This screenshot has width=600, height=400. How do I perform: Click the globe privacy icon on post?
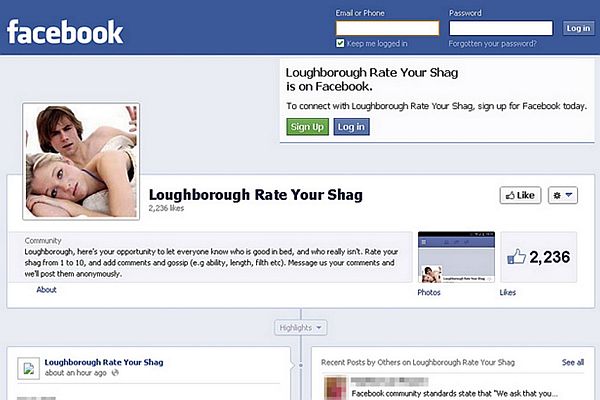click(x=115, y=372)
